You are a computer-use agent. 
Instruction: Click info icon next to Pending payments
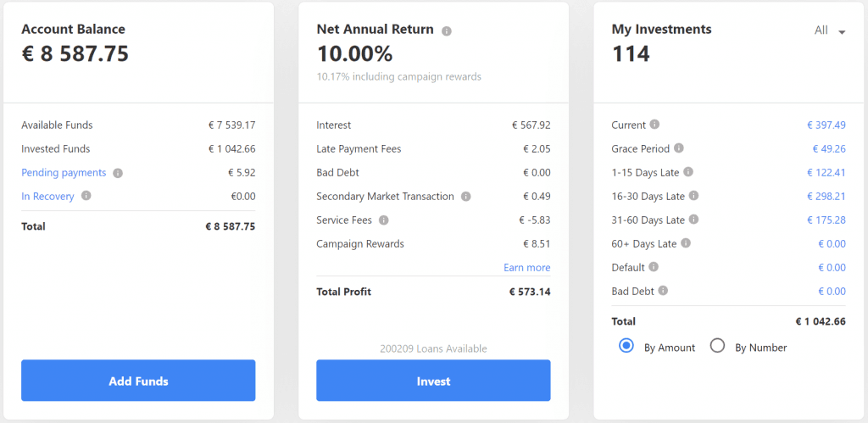pos(118,173)
